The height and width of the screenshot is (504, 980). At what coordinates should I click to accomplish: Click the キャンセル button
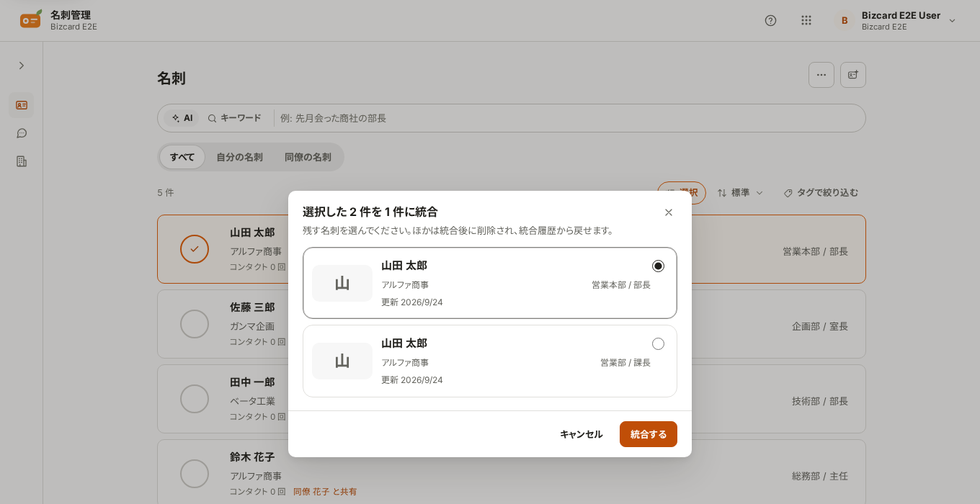pos(582,434)
